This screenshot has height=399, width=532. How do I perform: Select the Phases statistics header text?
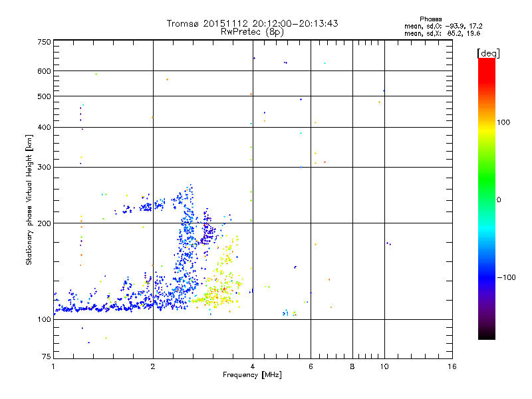pyautogui.click(x=430, y=19)
